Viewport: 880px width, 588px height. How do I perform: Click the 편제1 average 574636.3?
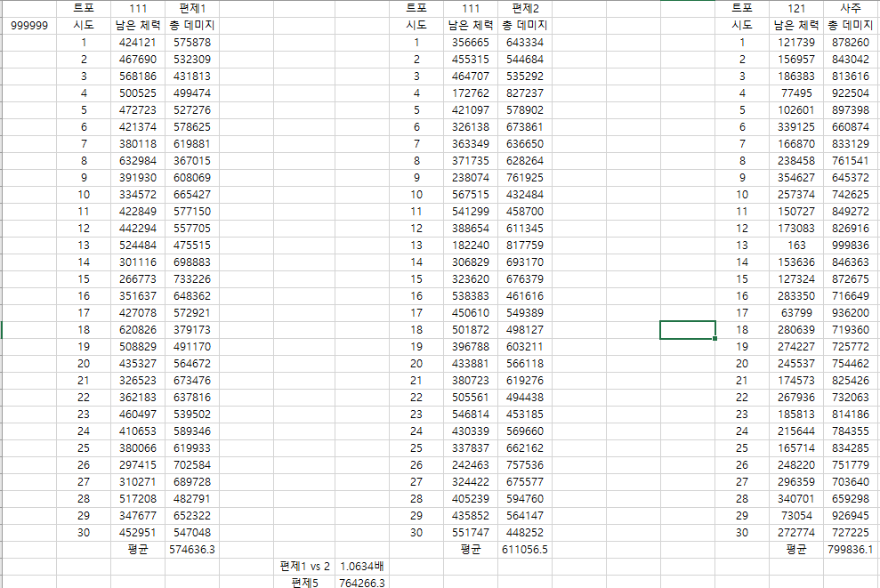click(192, 549)
